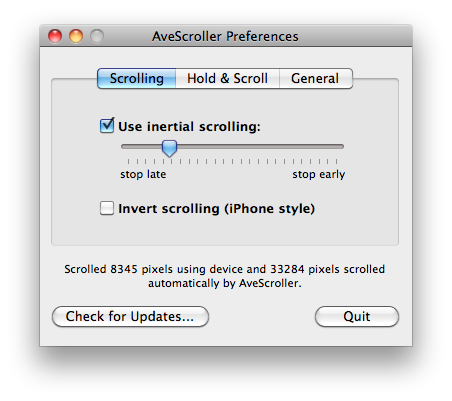
Task: Click the middle of the inertial slider track
Action: (232, 146)
